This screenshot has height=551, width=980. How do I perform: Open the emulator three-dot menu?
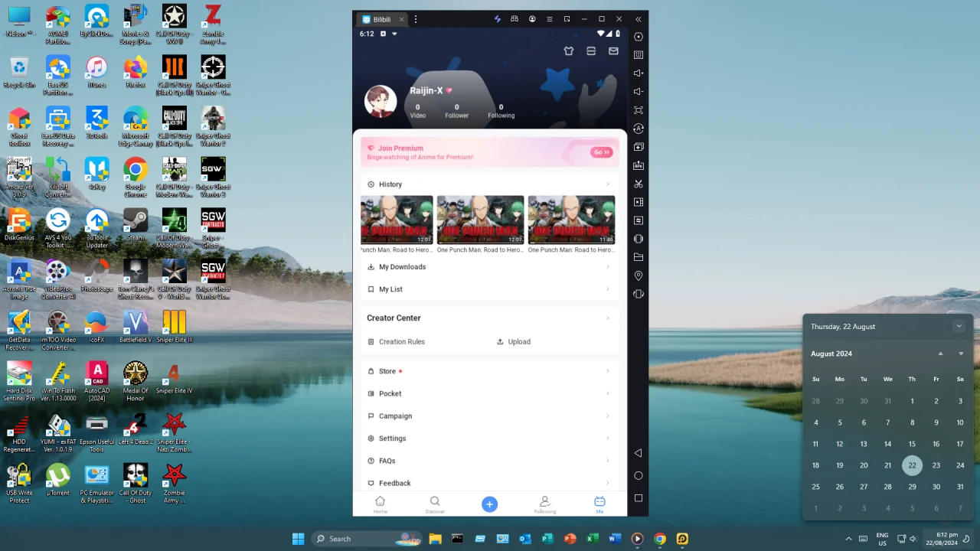[x=416, y=19]
